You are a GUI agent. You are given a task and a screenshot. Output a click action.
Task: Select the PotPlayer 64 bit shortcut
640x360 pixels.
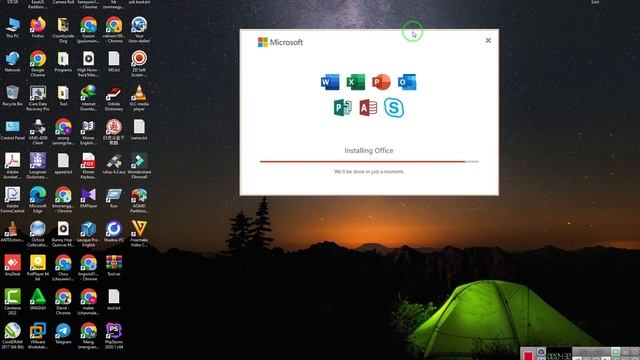click(38, 268)
